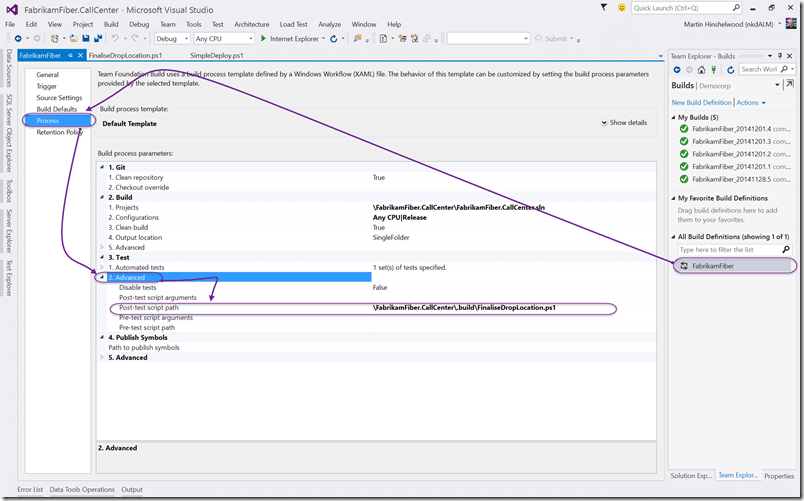Collapse the 1. Git parameter group
This screenshot has height=501, width=804.
click(102, 167)
